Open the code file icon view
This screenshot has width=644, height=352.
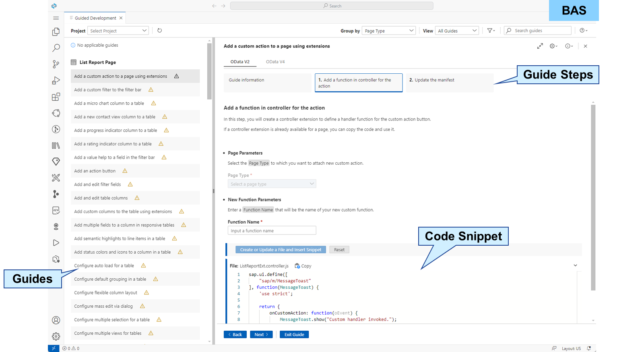(x=56, y=210)
